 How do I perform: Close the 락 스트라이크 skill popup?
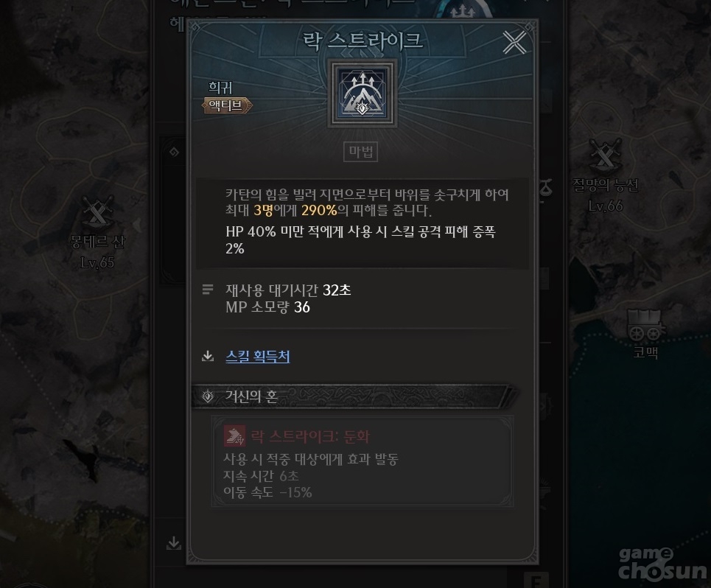click(514, 43)
